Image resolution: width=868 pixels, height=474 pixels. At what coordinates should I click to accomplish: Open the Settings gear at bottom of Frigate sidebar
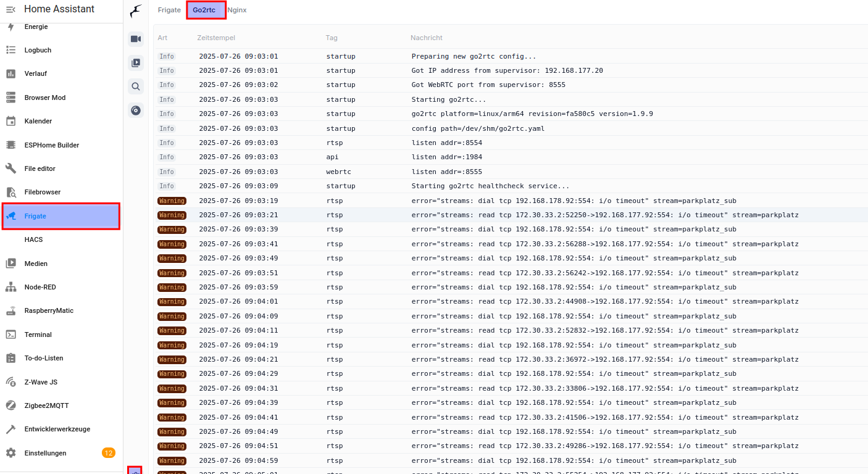tap(135, 470)
